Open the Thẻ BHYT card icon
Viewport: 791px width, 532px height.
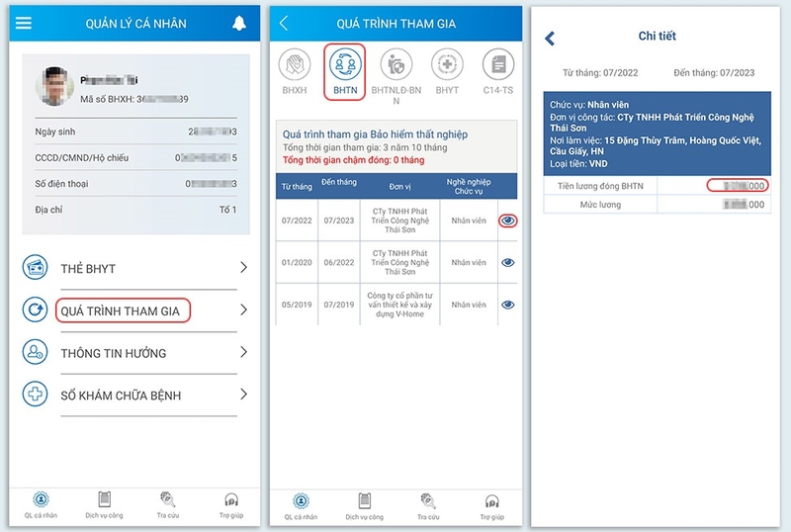(35, 268)
